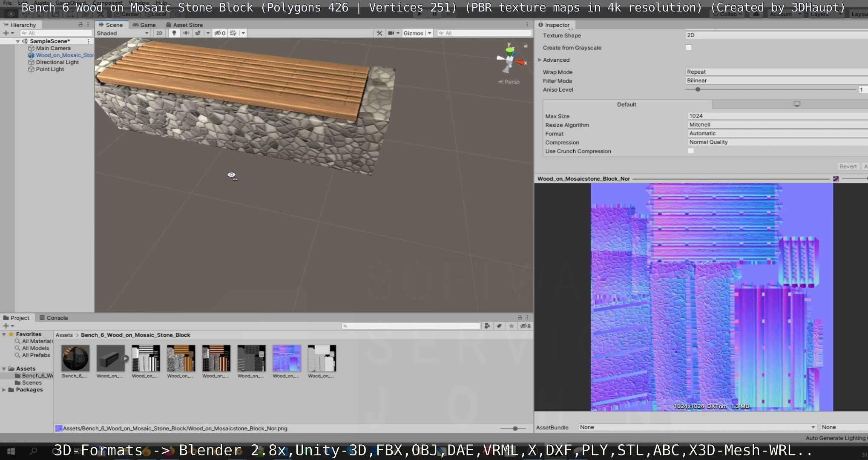868x460 pixels.
Task: Open the Gizmos menu button
Action: click(413, 33)
